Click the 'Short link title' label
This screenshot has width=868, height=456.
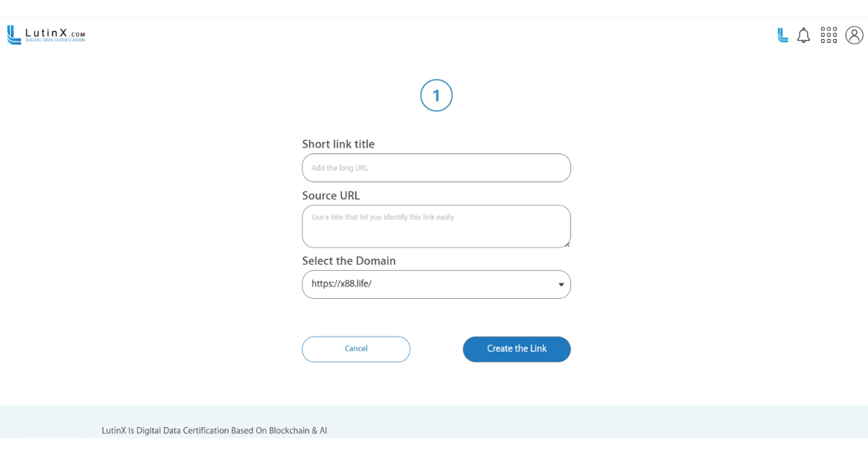tap(339, 144)
